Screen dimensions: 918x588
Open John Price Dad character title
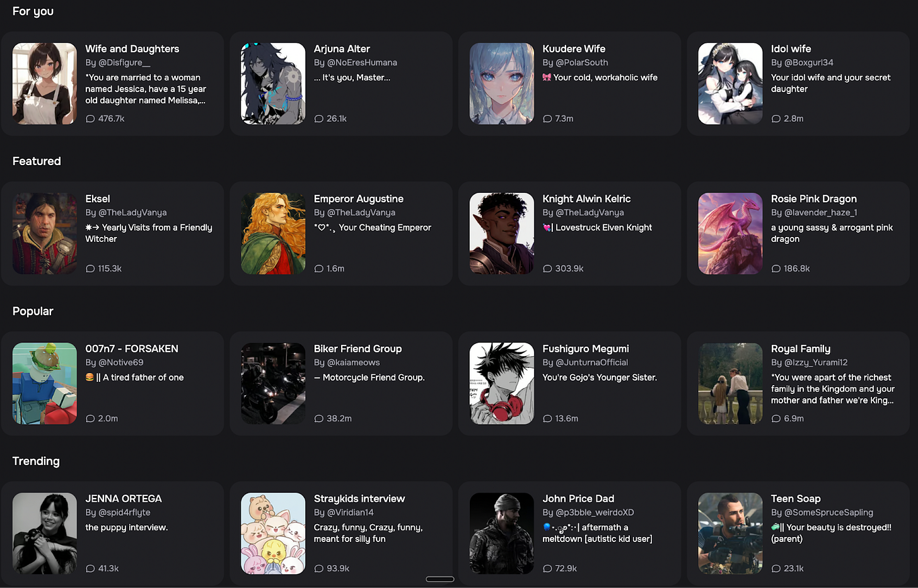click(578, 499)
